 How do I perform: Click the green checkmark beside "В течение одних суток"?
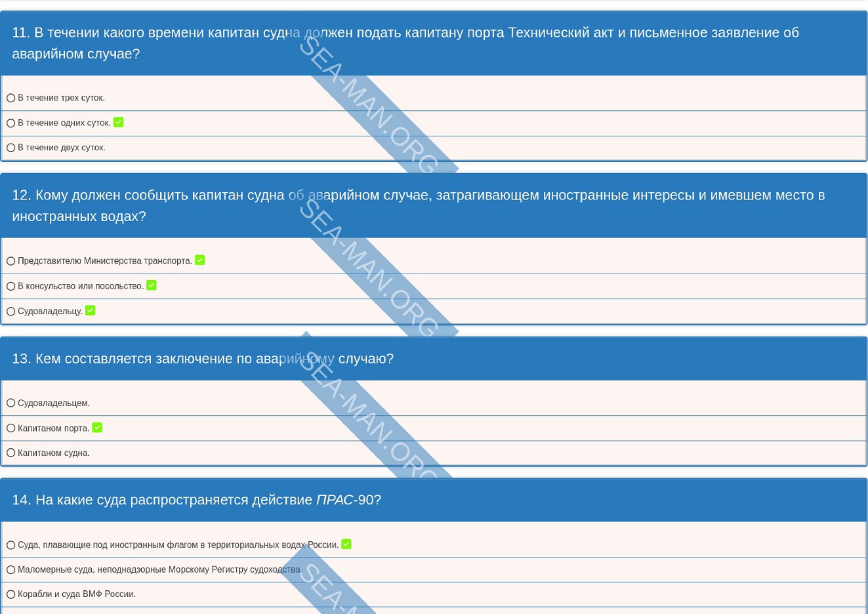pos(118,122)
